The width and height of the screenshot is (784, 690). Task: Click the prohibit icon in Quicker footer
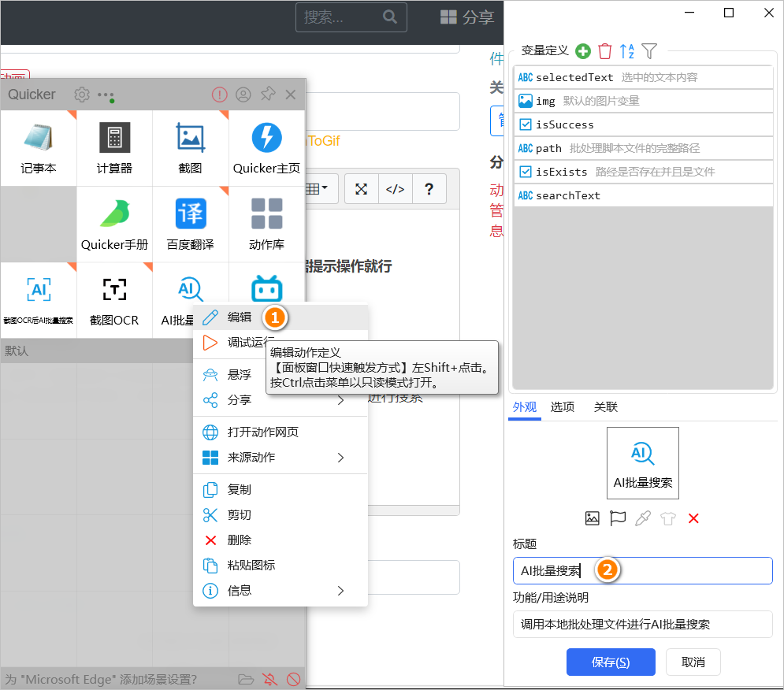click(293, 679)
